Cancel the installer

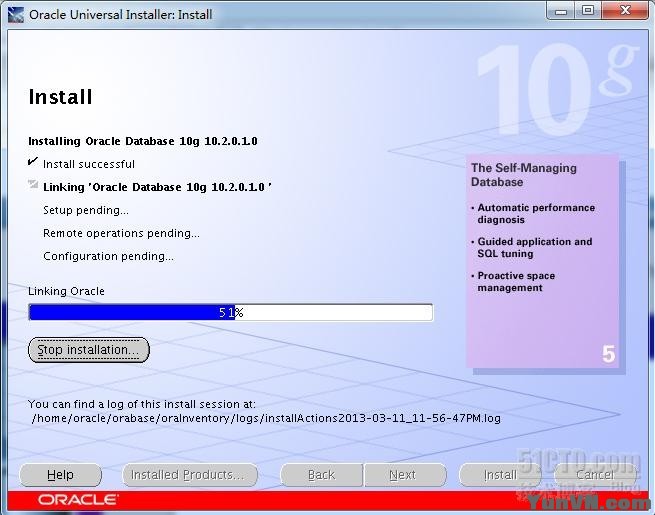pyautogui.click(x=595, y=475)
